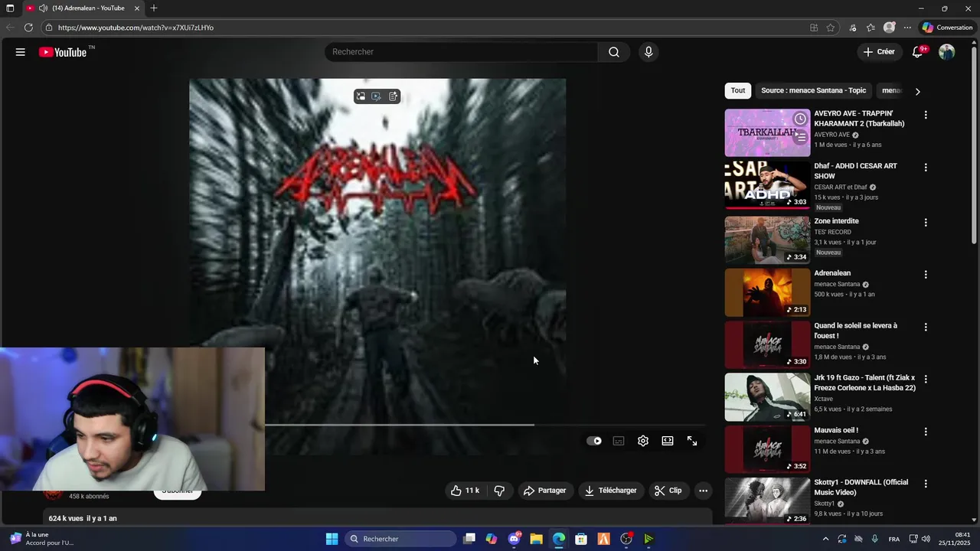The height and width of the screenshot is (551, 980).
Task: Open options menu for Quand le soleil se levera
Action: [926, 327]
